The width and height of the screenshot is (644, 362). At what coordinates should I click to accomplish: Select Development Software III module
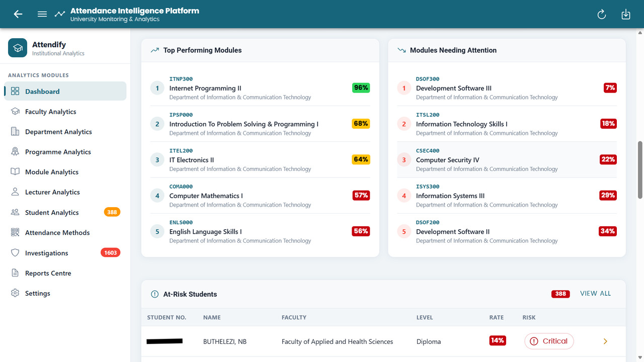[507, 88]
